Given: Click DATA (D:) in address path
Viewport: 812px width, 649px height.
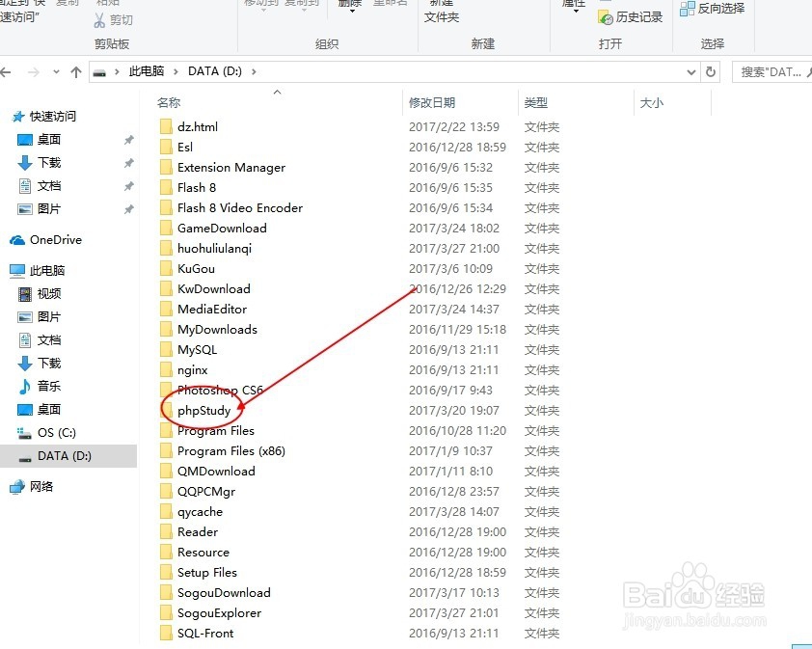Looking at the screenshot, I should coord(215,71).
